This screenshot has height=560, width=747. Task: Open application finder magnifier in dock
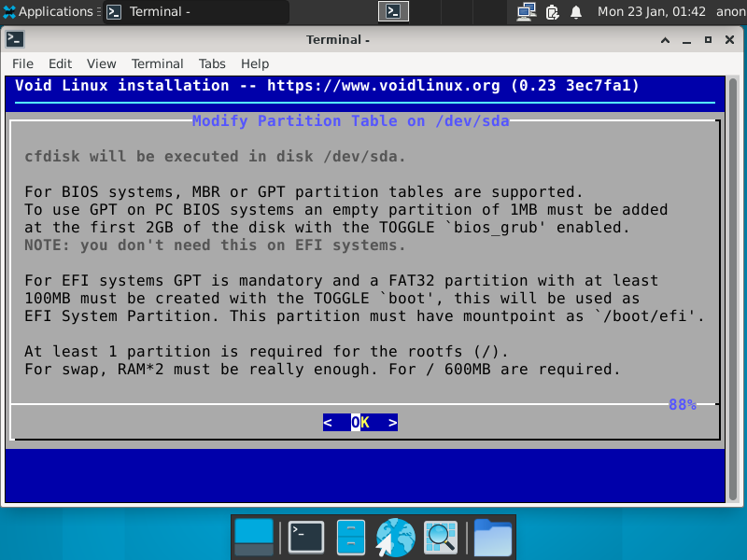click(441, 538)
